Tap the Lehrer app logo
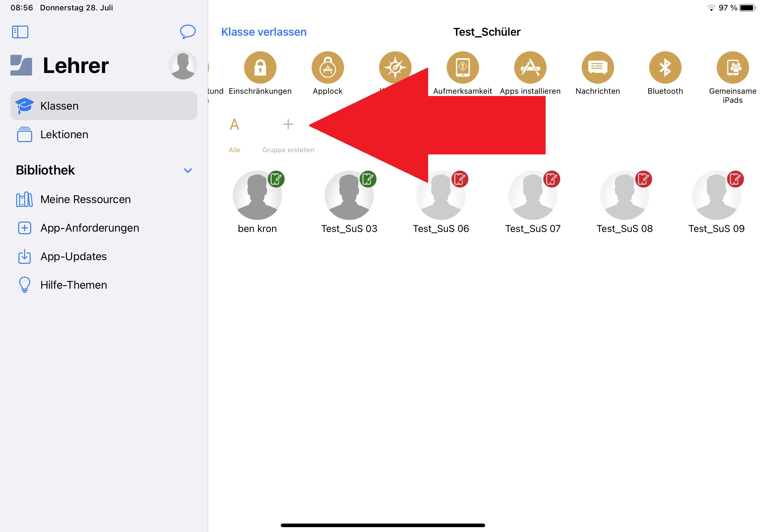The width and height of the screenshot is (766, 532). 21,65
